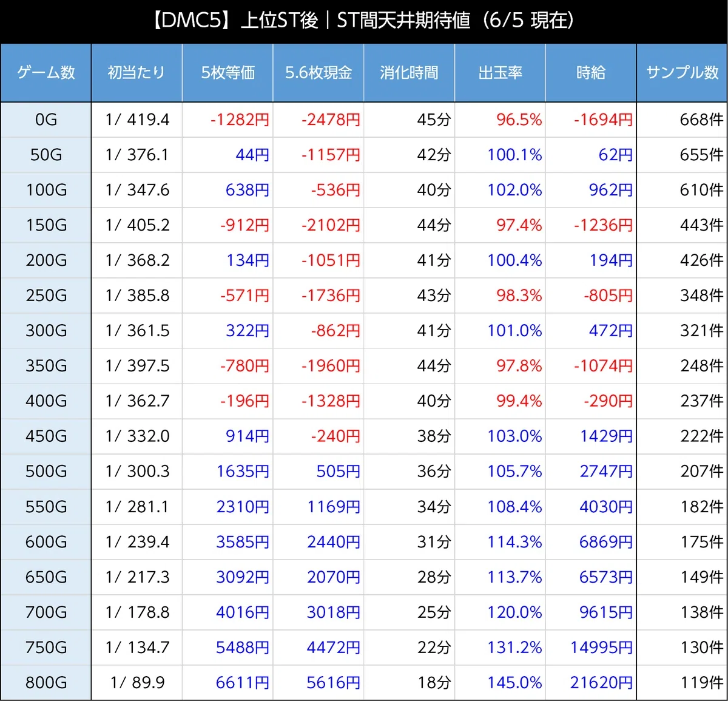The width and height of the screenshot is (728, 701).
Task: Click the 1/ 419.4 first-hit cell
Action: pos(136,120)
